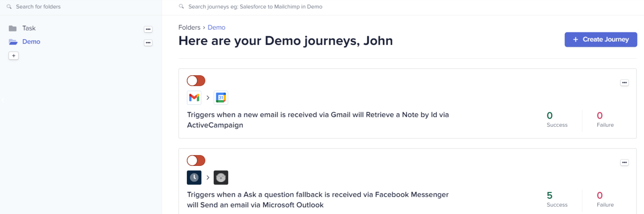Click the Create Journey button
This screenshot has height=214, width=644.
point(601,40)
